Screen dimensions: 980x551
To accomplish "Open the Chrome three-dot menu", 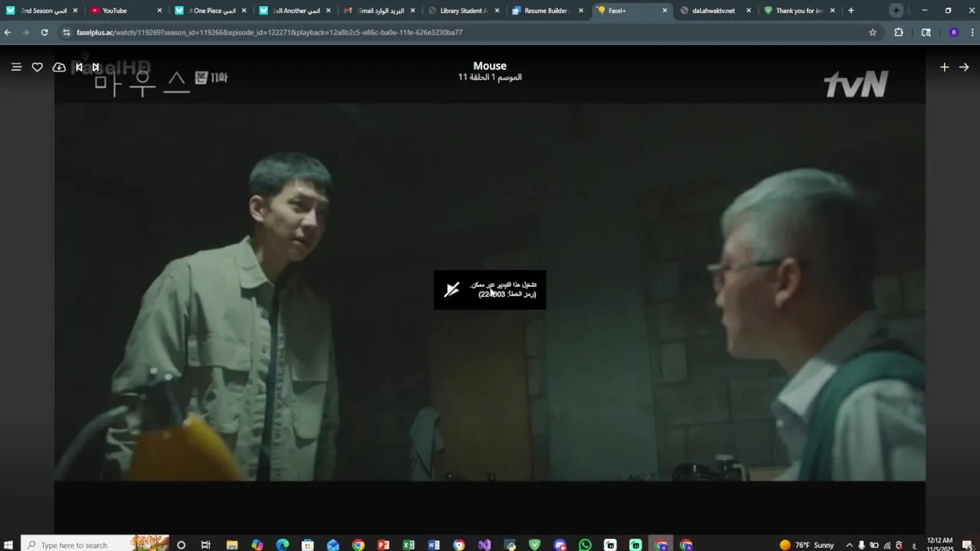I will point(972,32).
